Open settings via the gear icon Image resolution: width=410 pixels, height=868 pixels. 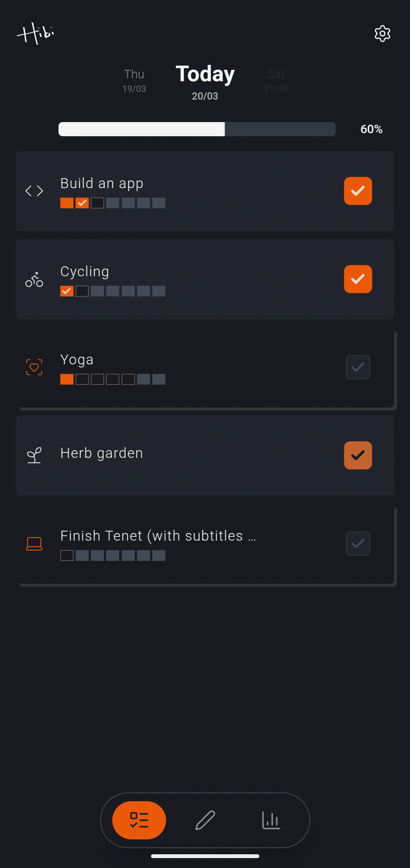point(382,34)
